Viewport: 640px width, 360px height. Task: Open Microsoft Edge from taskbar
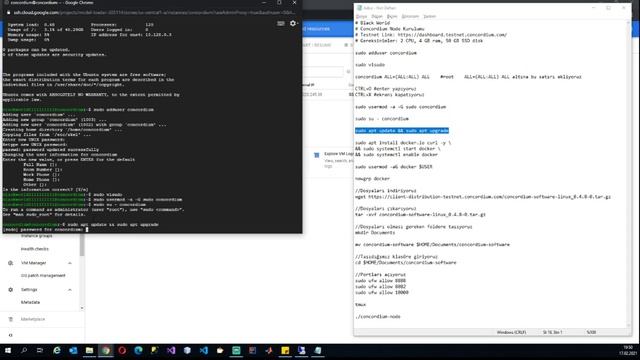138,351
